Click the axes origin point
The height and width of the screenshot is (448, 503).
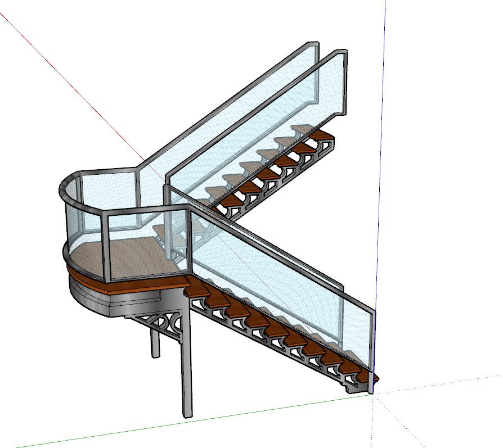tap(372, 393)
